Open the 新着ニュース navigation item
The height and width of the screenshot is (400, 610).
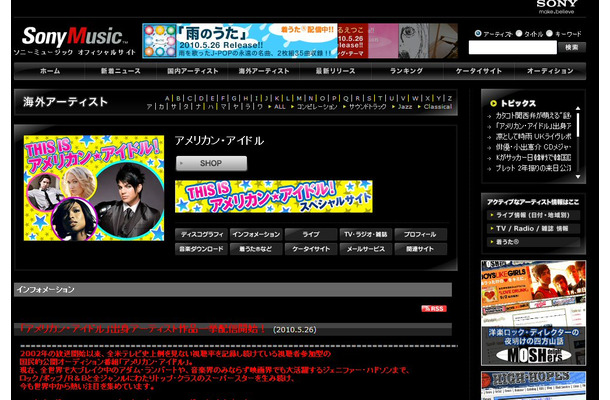tap(121, 71)
